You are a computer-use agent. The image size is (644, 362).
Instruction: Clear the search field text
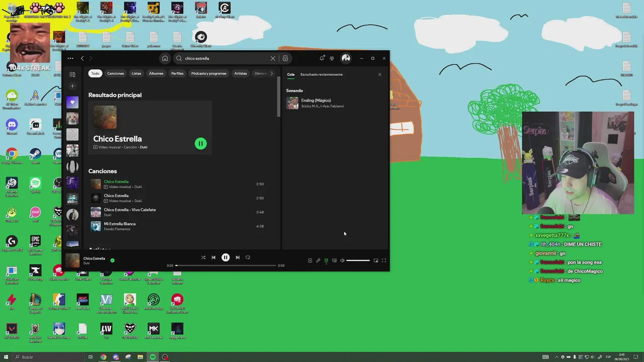tap(273, 58)
